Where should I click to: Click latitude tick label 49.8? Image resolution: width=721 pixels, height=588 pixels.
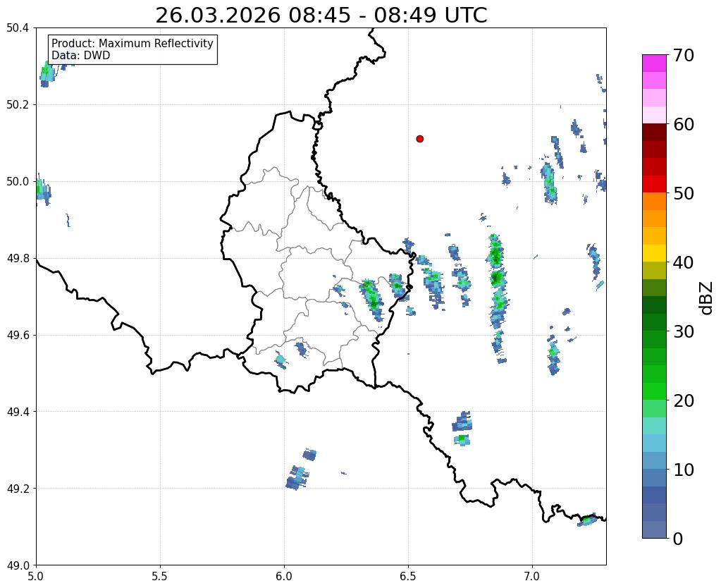(18, 259)
